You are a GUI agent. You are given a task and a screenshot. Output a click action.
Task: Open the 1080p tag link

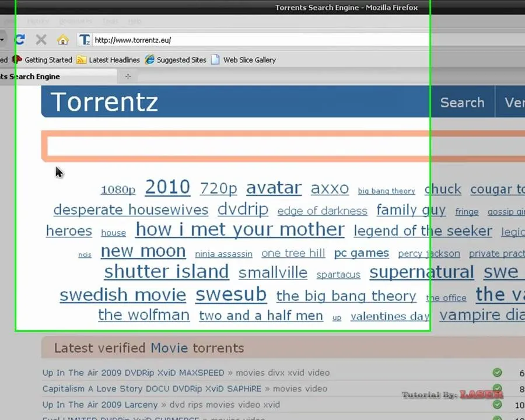[118, 190]
